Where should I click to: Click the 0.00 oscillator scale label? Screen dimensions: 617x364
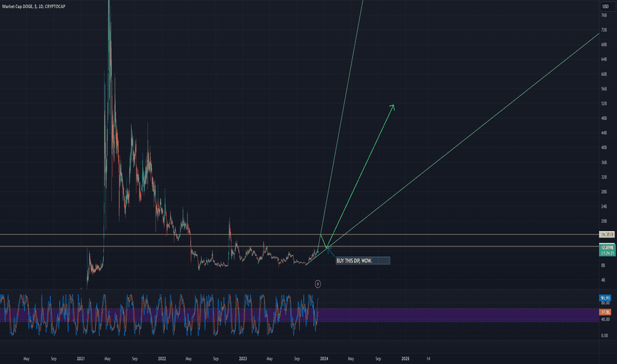(x=605, y=336)
